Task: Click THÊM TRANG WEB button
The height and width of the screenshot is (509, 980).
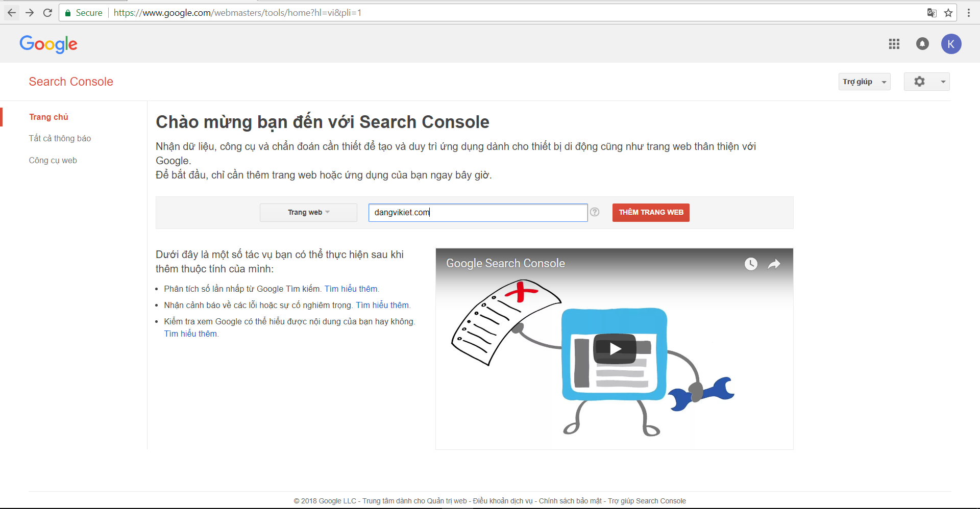Action: tap(651, 213)
